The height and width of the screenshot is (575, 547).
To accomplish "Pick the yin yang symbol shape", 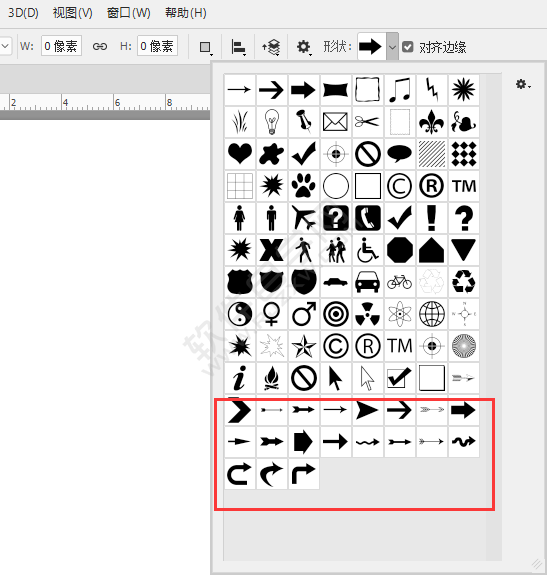I will tap(240, 314).
